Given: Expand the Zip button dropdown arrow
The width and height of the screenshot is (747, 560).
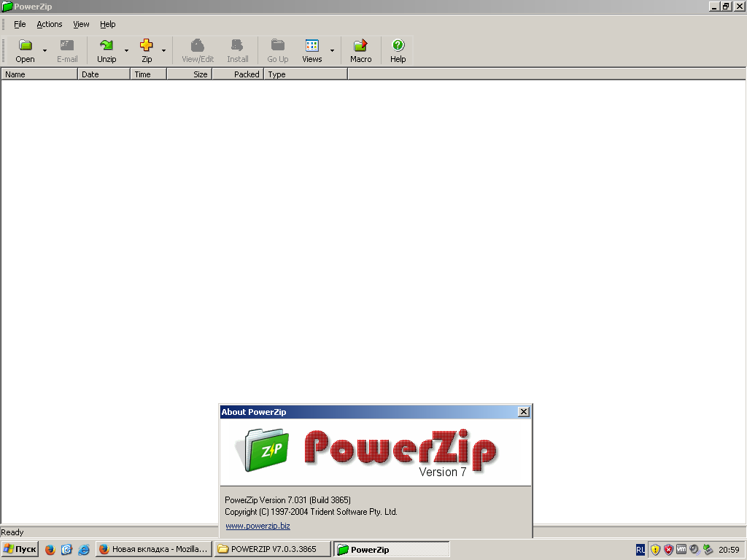Looking at the screenshot, I should 163,51.
